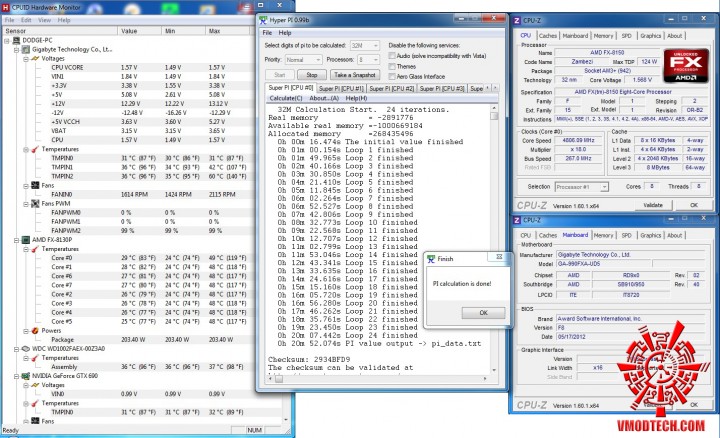
Task: Switch to Caches tab in top CPU-Z
Action: (x=547, y=36)
